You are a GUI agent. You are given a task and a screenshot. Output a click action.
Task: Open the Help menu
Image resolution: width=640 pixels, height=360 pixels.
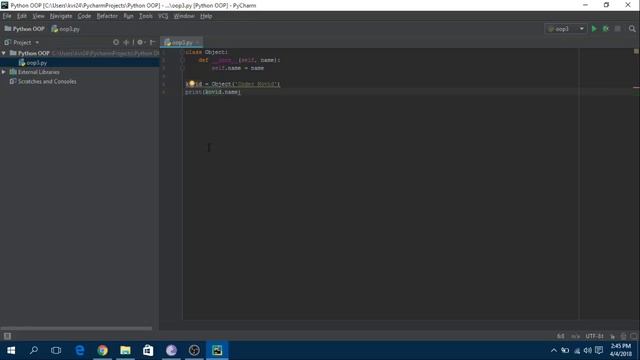click(206, 16)
